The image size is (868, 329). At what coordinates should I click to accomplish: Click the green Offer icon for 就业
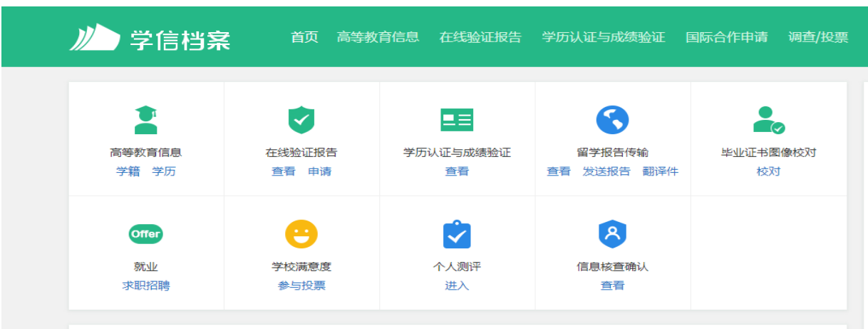tap(146, 234)
